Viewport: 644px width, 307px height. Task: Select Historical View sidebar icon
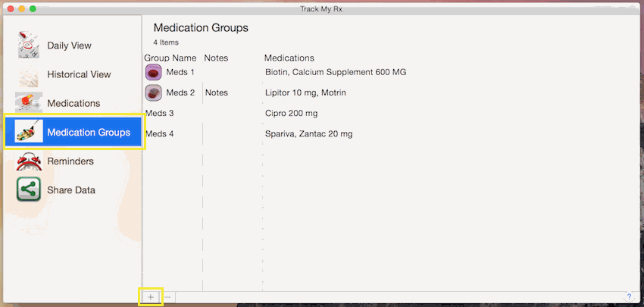(29, 74)
